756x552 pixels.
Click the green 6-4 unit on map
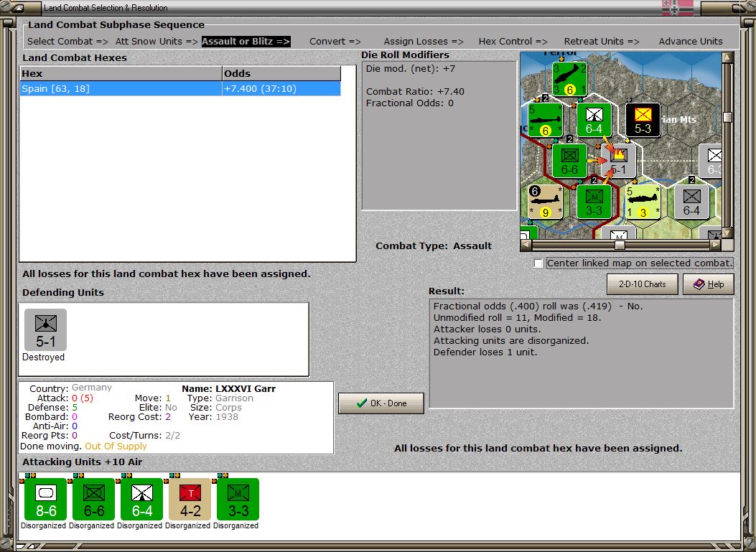(x=594, y=120)
